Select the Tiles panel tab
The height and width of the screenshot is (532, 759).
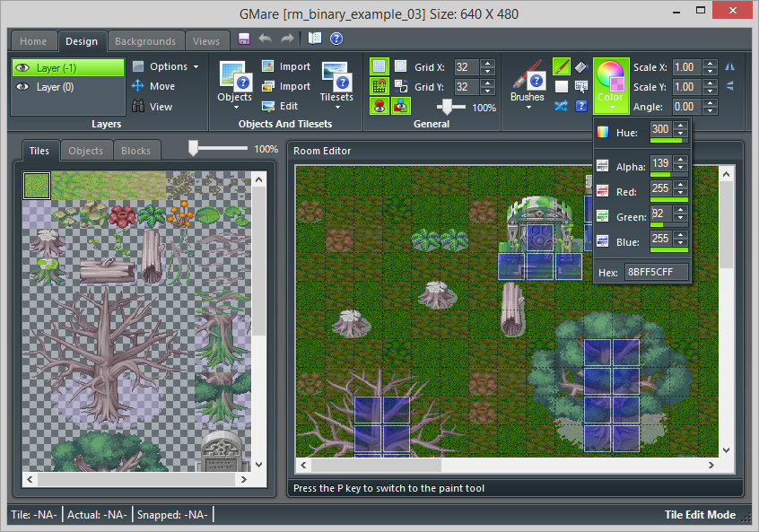pos(39,151)
